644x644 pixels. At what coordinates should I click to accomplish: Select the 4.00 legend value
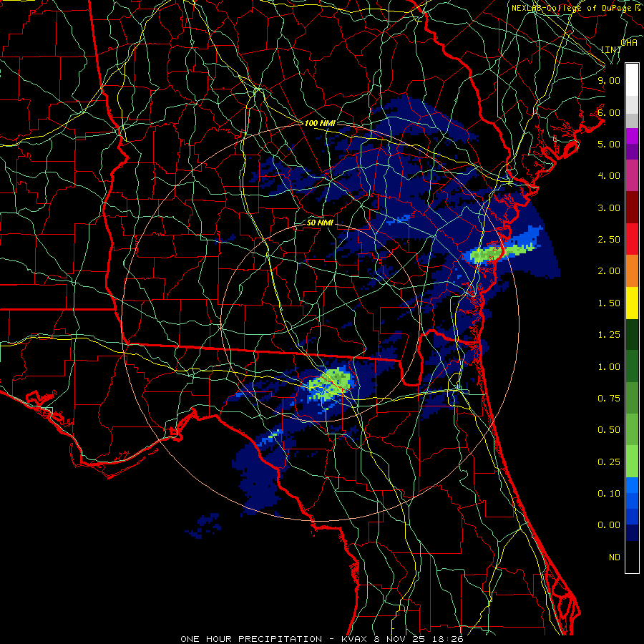(609, 176)
